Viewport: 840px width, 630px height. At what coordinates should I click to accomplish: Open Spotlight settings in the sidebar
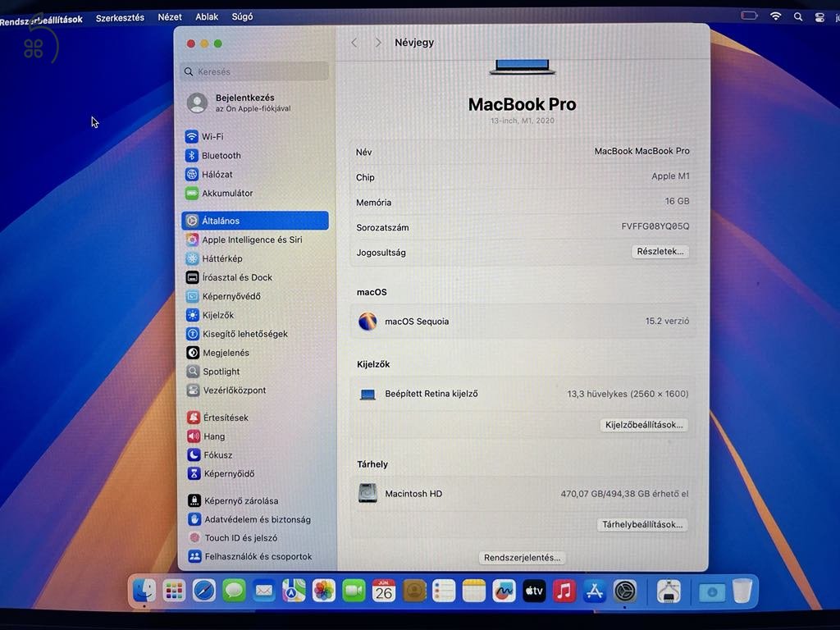coord(213,372)
